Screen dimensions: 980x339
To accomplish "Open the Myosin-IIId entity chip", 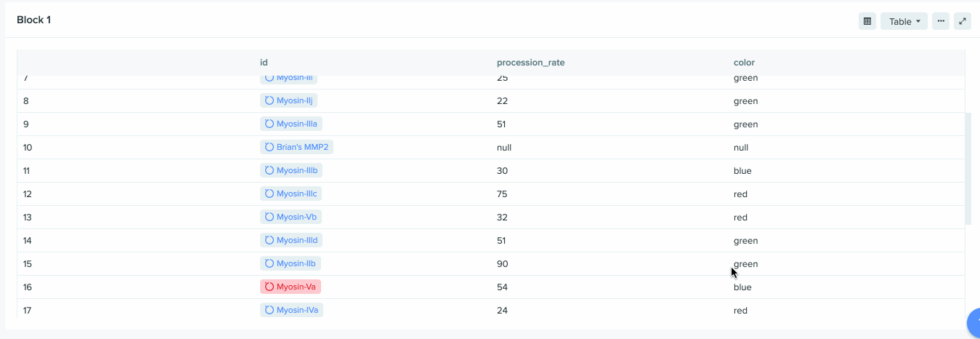I will [291, 240].
